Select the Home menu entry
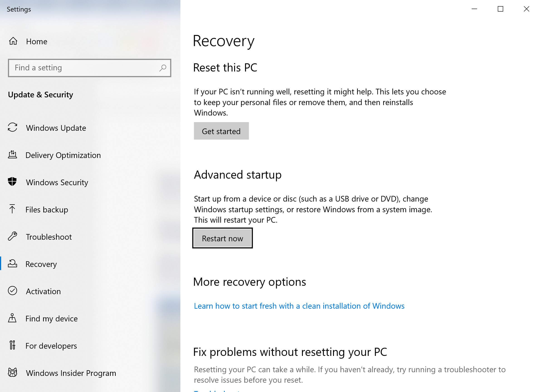This screenshot has width=537, height=392. [x=36, y=41]
